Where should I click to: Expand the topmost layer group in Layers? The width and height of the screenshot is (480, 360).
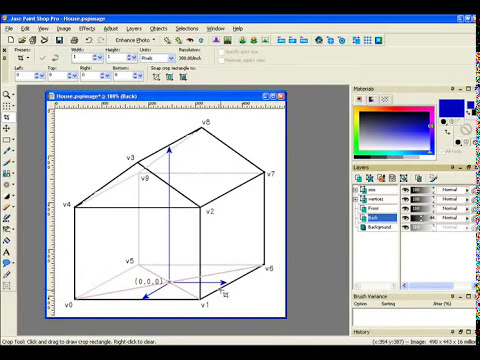[x=355, y=190]
